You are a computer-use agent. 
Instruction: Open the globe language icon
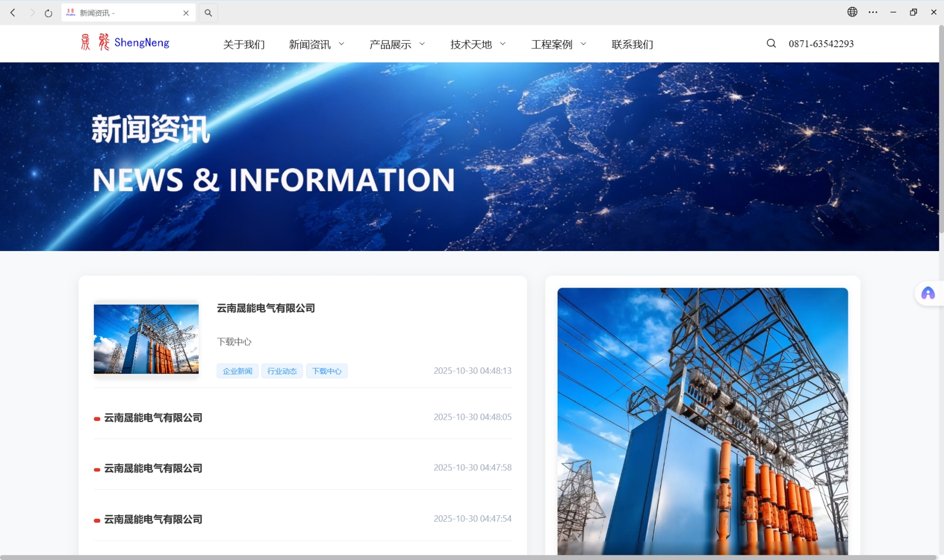(852, 12)
